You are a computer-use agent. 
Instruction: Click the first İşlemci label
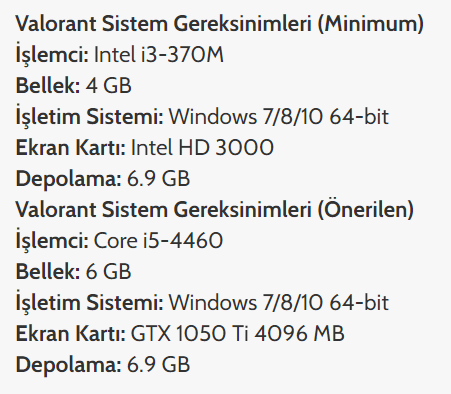[52, 55]
